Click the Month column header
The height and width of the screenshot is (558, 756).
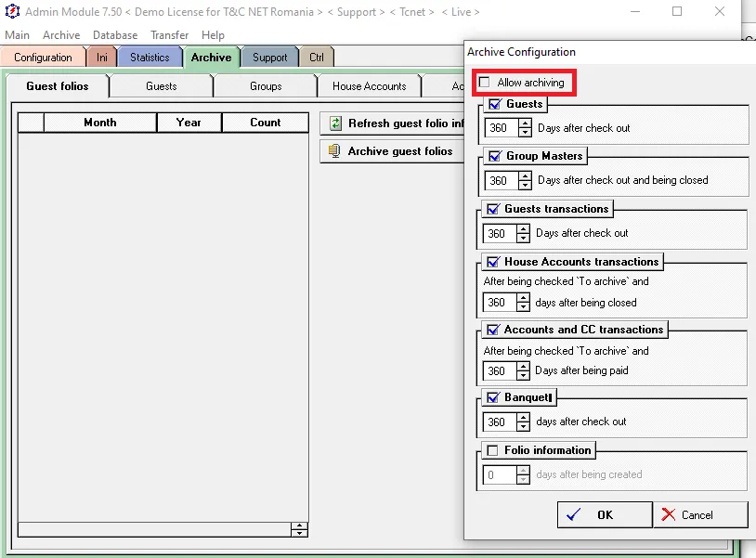click(x=100, y=123)
